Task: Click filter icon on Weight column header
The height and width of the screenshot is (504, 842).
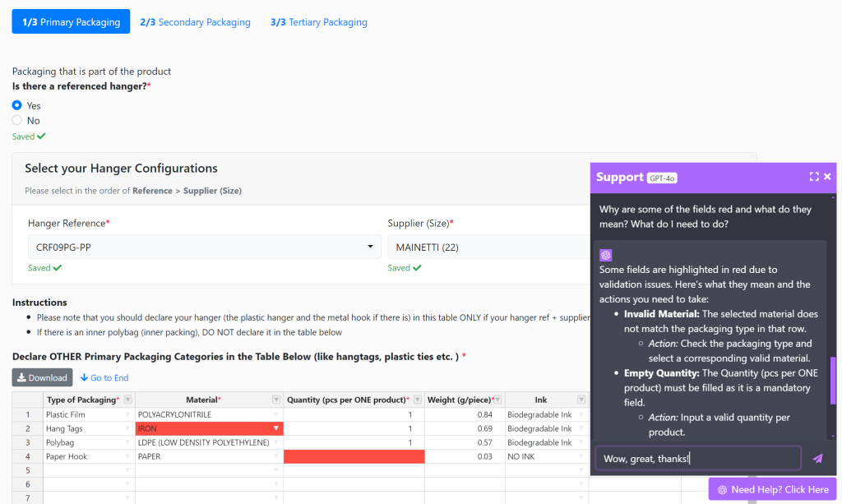Action: pyautogui.click(x=499, y=400)
